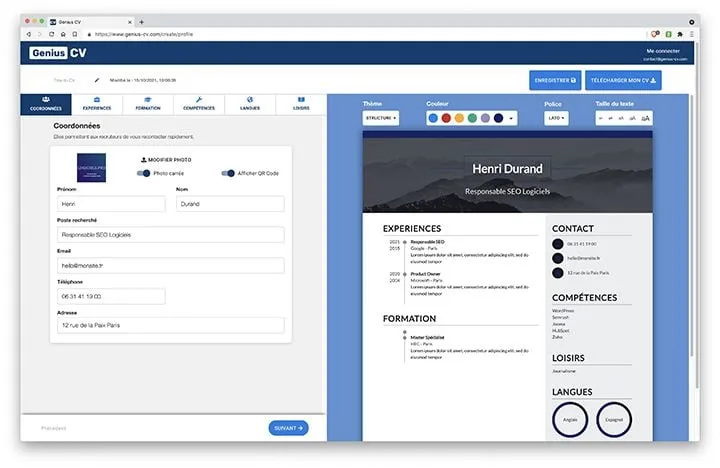Click the browser home icon

point(63,34)
